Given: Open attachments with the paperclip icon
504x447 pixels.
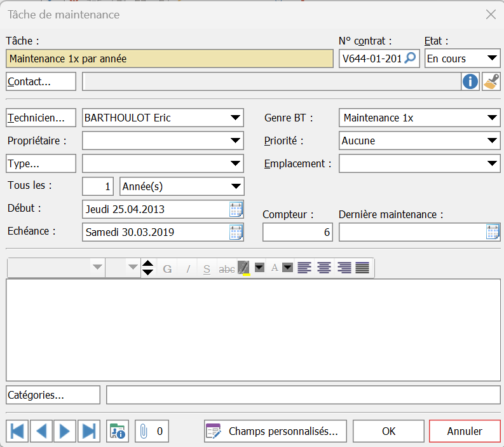Looking at the screenshot, I should pyautogui.click(x=144, y=431).
